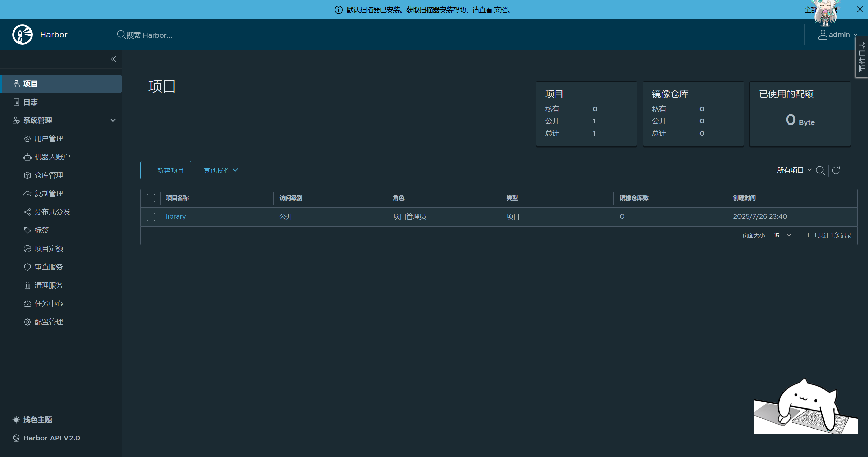Click the 2025/7/26 23:40 creation time cell
Screen dimensions: 868x457
click(760, 216)
